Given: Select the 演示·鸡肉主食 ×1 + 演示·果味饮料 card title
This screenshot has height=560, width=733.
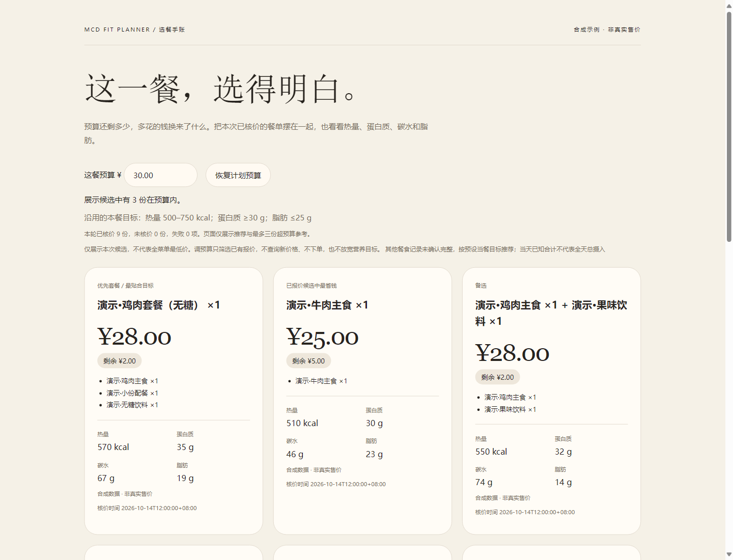Looking at the screenshot, I should [551, 313].
